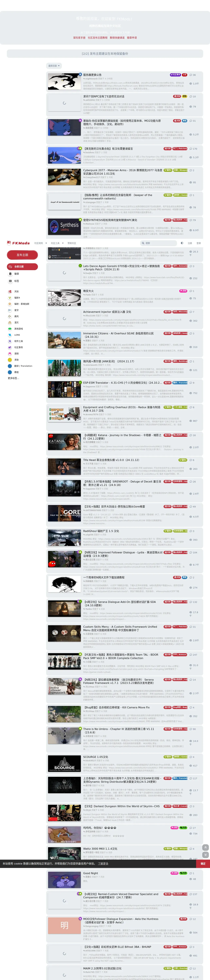Open the FKMods logo home link

[x=18, y=243]
